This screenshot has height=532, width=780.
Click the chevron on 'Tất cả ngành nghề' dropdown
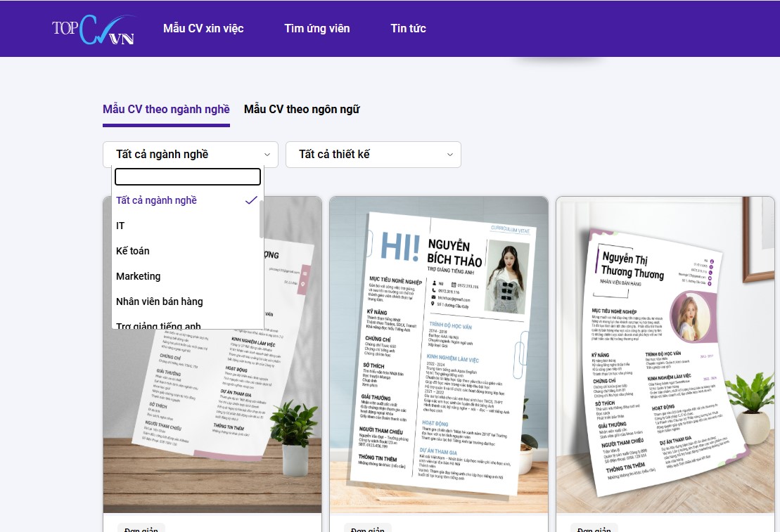tap(267, 155)
